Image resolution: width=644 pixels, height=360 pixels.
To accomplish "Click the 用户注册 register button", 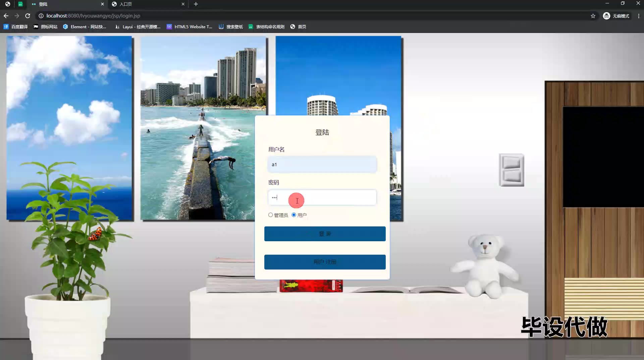I will point(325,262).
